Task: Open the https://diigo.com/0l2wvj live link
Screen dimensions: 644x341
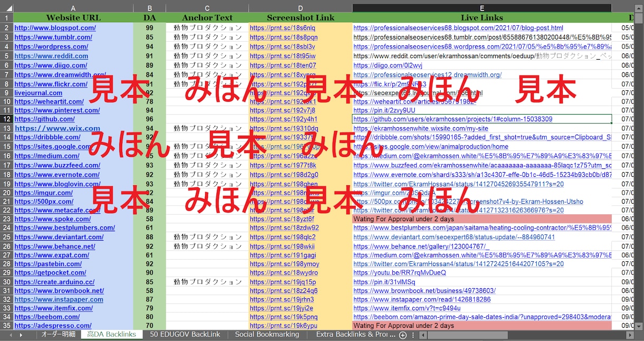Action: coord(388,65)
